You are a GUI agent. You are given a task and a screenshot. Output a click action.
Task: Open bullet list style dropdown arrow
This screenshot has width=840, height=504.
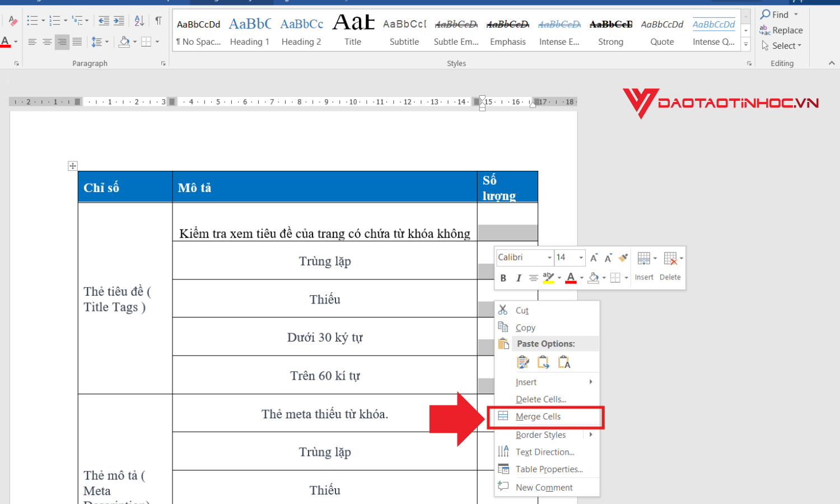point(43,21)
